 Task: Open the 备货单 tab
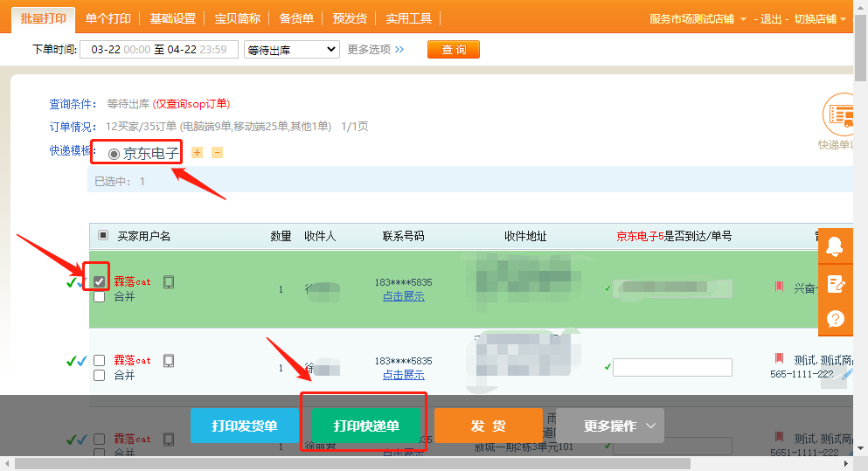click(x=296, y=19)
